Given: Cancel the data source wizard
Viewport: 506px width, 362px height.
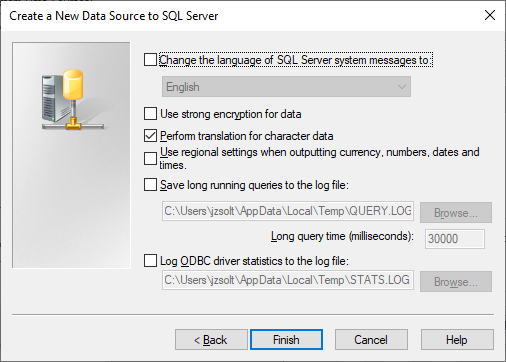Looking at the screenshot, I should pyautogui.click(x=371, y=340).
